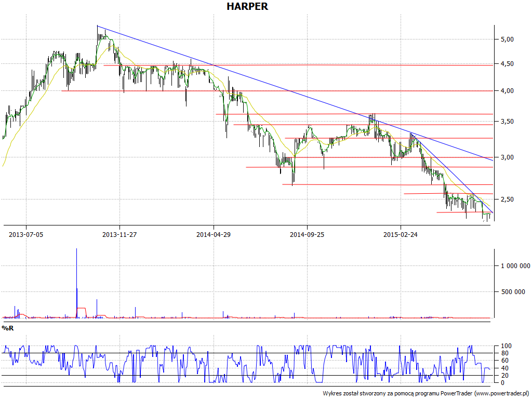Select the 2014-04-29 date label
532x399 pixels.
214,234
